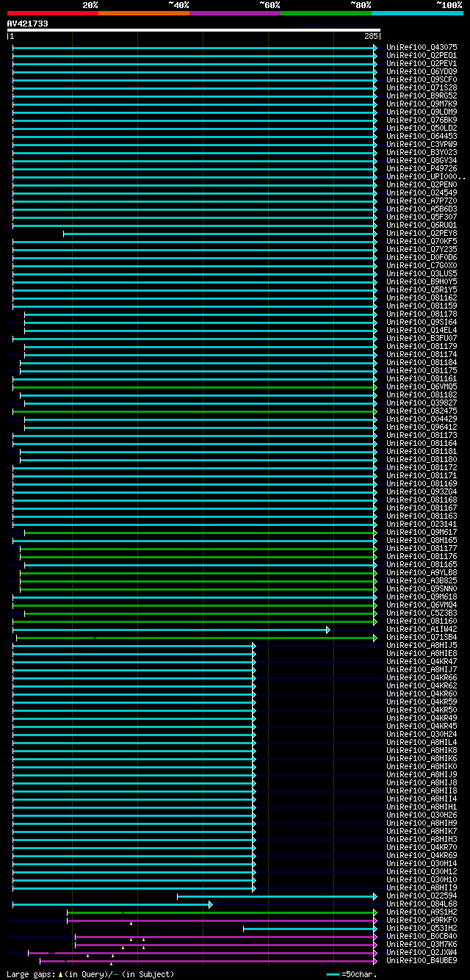Click label UniRef100_A1IW42
470x980 pixels.
[422, 629]
